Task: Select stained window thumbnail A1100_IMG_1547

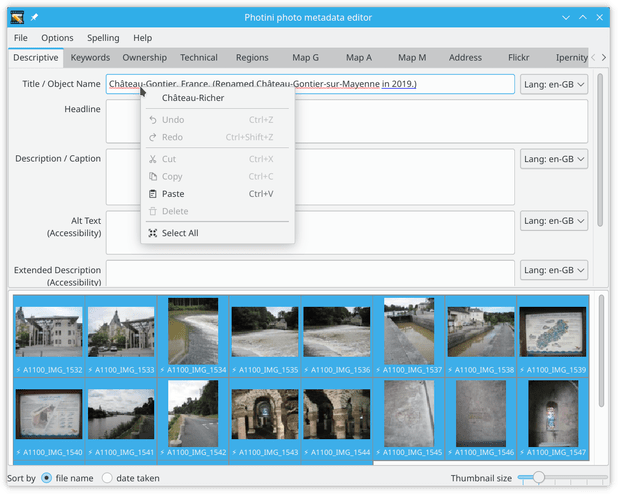Action: click(x=553, y=419)
